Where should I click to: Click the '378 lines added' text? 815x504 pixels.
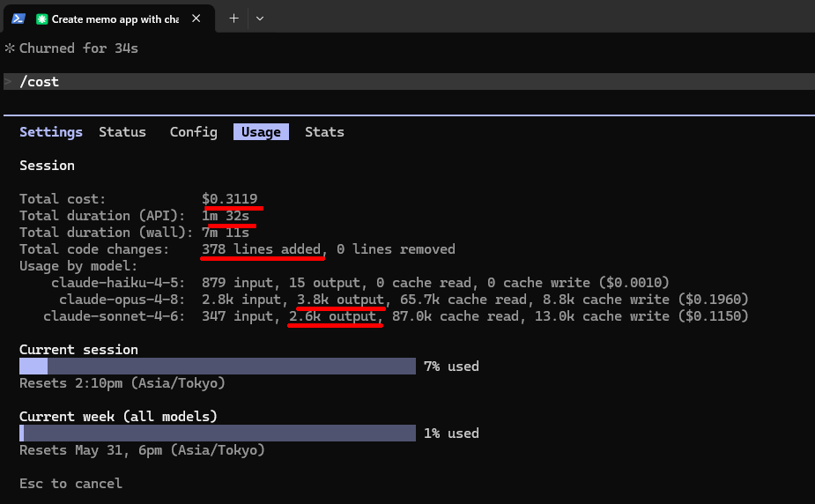[x=262, y=248]
